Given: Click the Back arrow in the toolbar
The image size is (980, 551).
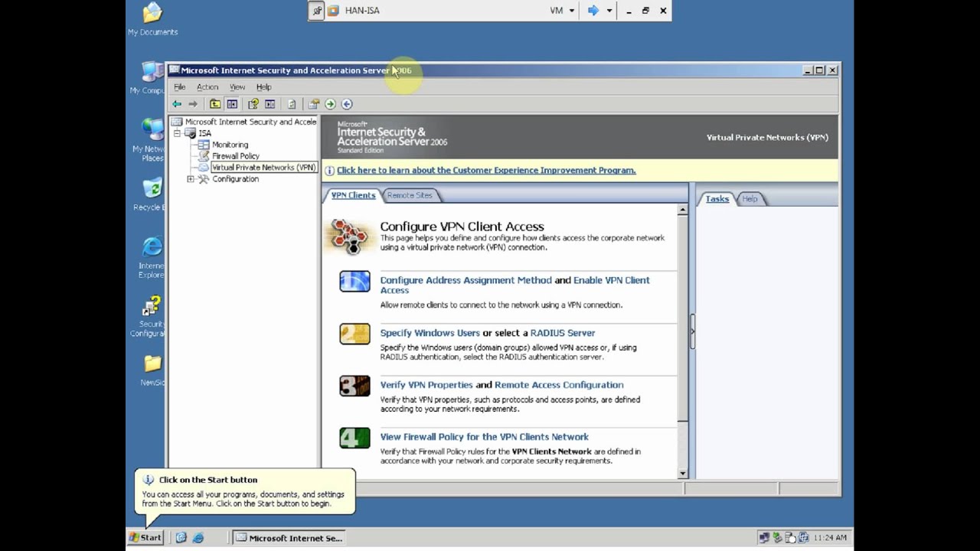Looking at the screenshot, I should tap(177, 104).
